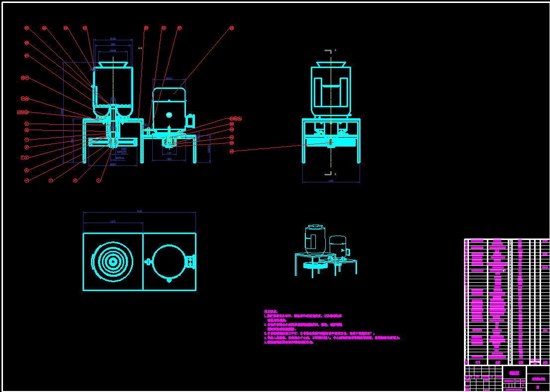
Task: Select the funnel hopper atop the front section view
Action: point(113,64)
